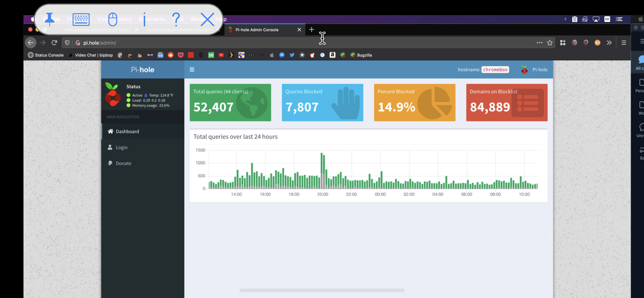644x298 pixels.
Task: Open the Reddit bookmark icon
Action: (x=171, y=55)
